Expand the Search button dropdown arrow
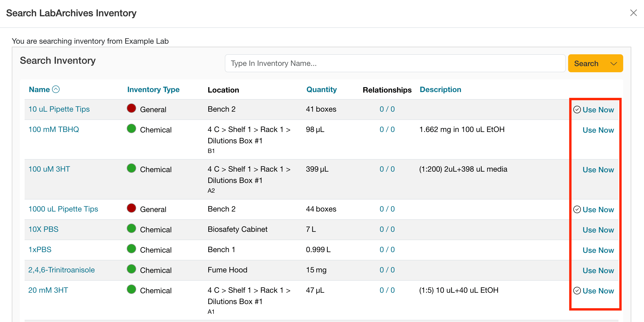Screen dimensions: 644x322 tap(614, 64)
